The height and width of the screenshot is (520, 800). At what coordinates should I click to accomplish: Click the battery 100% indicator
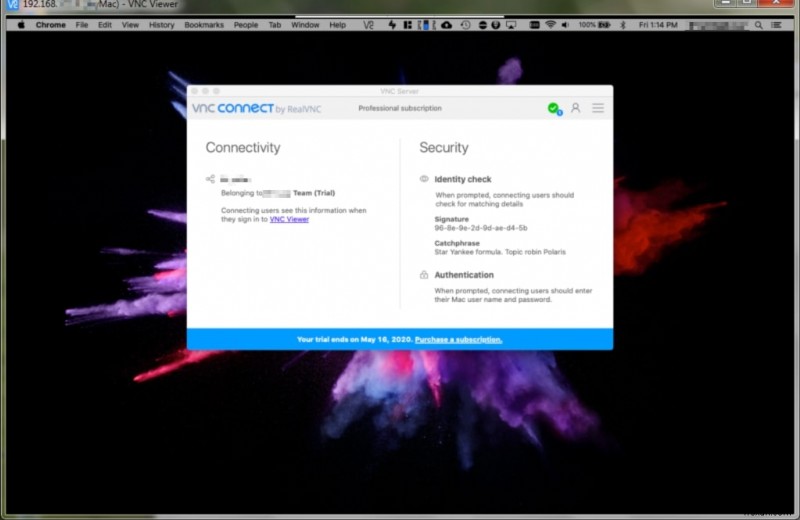click(594, 24)
